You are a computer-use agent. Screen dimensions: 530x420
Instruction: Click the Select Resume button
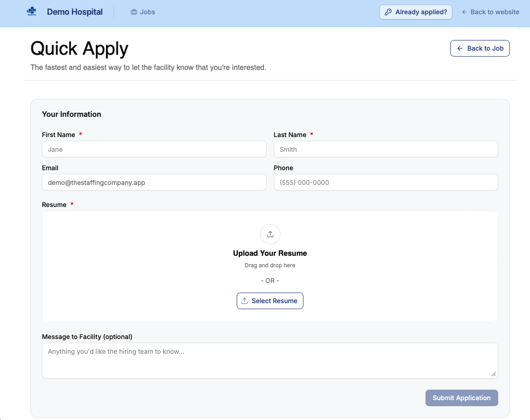[x=270, y=301]
